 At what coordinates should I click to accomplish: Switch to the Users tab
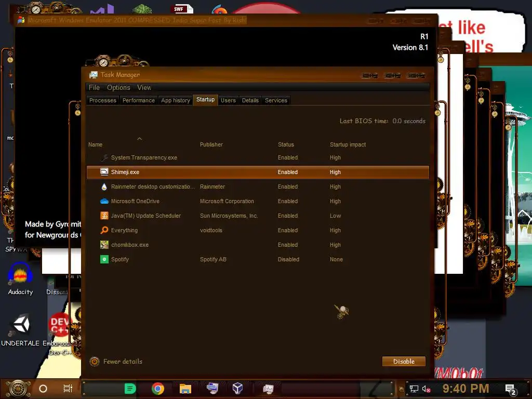(x=228, y=100)
